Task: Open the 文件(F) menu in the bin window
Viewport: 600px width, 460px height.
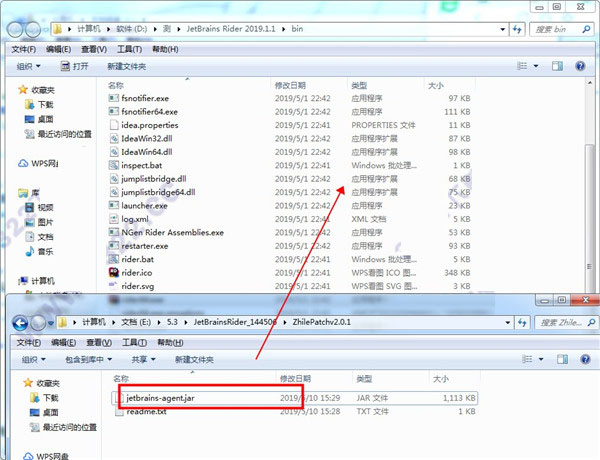Action: pos(24,49)
